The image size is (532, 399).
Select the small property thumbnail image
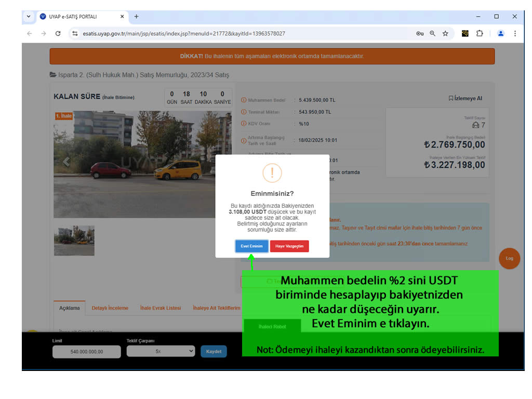pyautogui.click(x=74, y=241)
